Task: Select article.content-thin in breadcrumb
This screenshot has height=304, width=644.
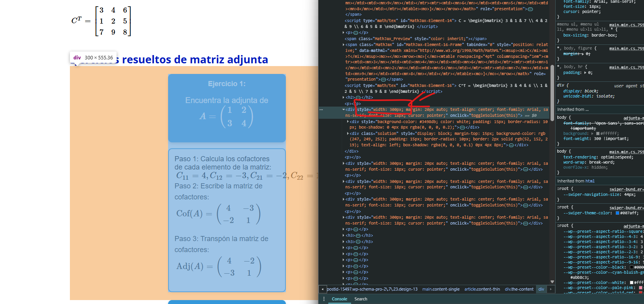Action: coord(482,289)
